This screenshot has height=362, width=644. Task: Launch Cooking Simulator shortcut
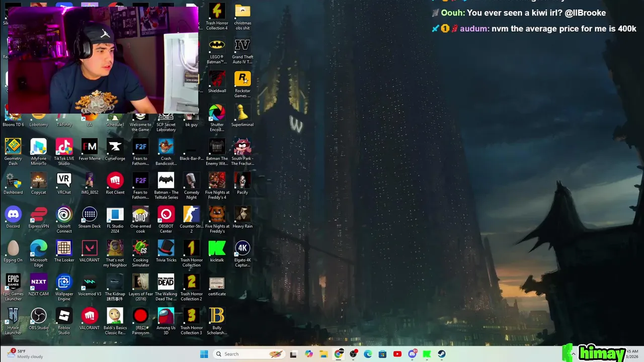(x=140, y=253)
